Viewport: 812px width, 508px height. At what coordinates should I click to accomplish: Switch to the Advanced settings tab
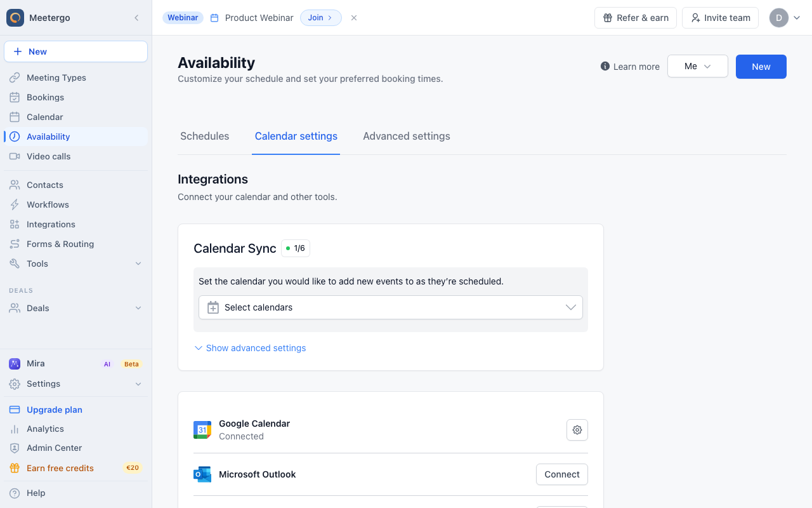coord(407,136)
